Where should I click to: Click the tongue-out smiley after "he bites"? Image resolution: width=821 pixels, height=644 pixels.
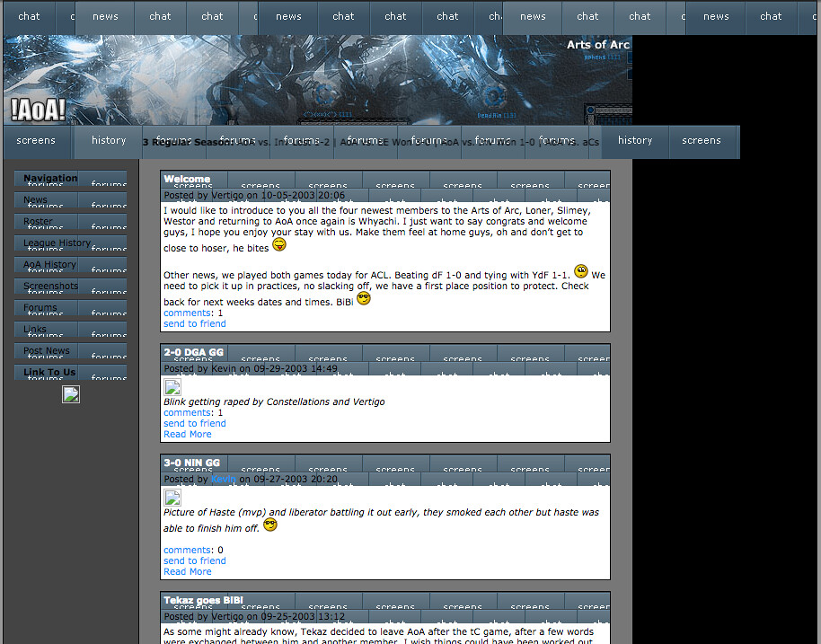click(279, 244)
